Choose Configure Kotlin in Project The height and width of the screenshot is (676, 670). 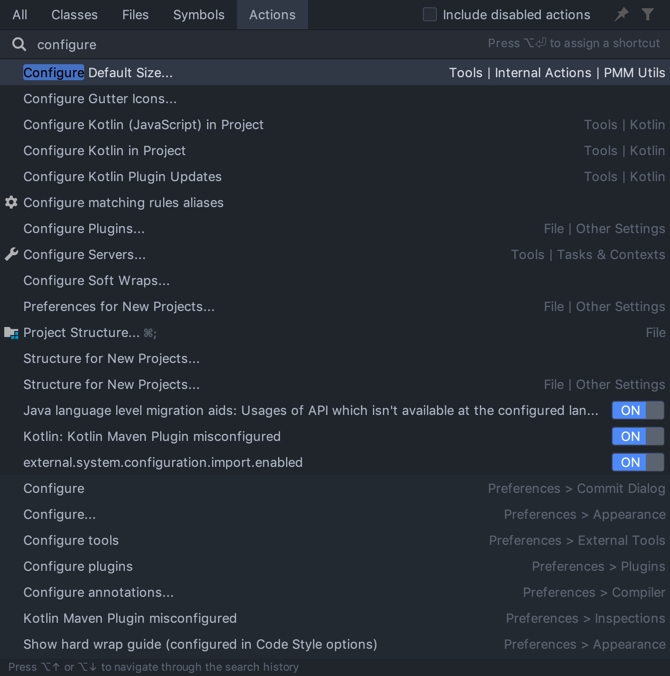(104, 150)
